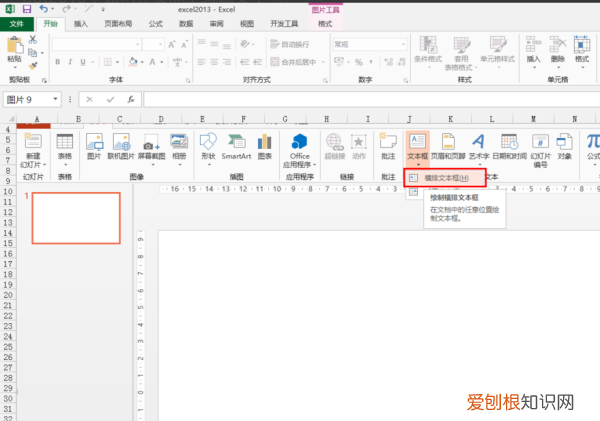This screenshot has height=421, width=600.
Task: Switch to the Data (数据) tab
Action: pyautogui.click(x=186, y=24)
